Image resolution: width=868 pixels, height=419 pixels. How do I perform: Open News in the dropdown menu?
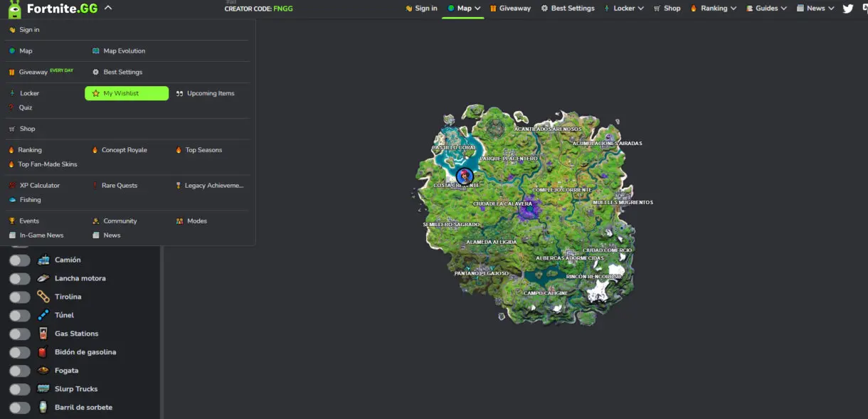point(106,235)
